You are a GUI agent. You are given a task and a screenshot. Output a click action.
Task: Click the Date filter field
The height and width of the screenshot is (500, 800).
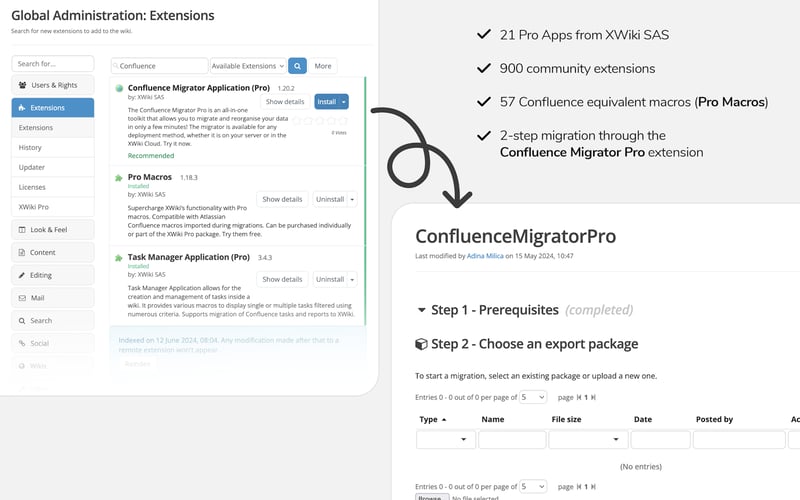point(660,439)
